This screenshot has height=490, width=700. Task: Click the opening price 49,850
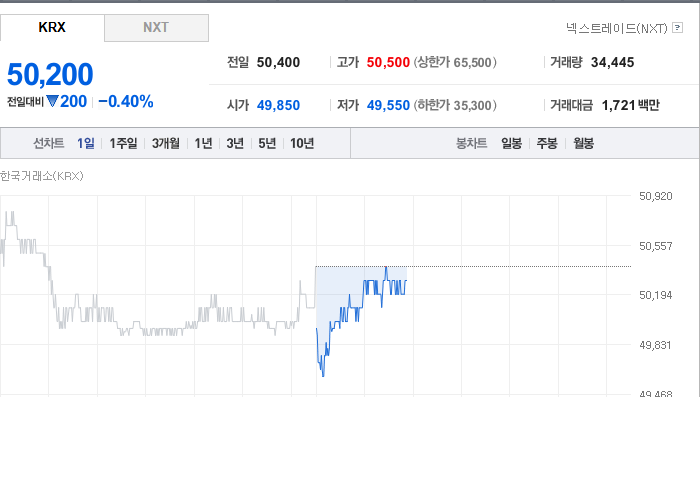click(x=278, y=105)
